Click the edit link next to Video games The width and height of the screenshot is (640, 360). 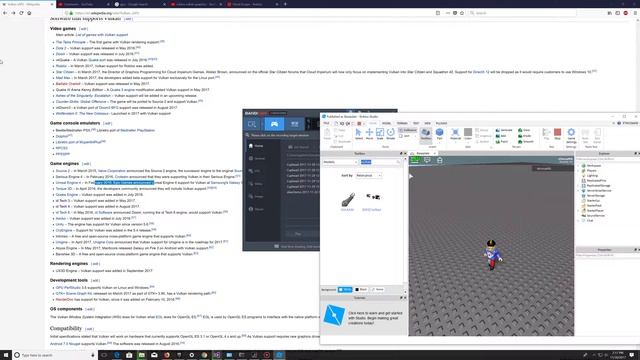click(83, 29)
